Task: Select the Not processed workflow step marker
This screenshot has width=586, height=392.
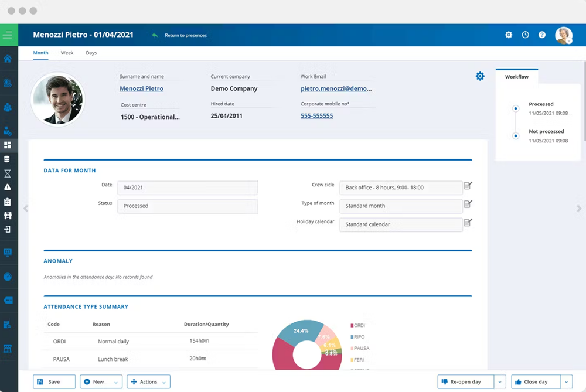Action: pos(516,136)
